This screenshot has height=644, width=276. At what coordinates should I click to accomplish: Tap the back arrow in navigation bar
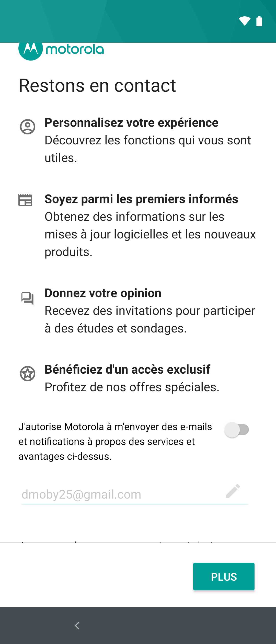point(77,626)
